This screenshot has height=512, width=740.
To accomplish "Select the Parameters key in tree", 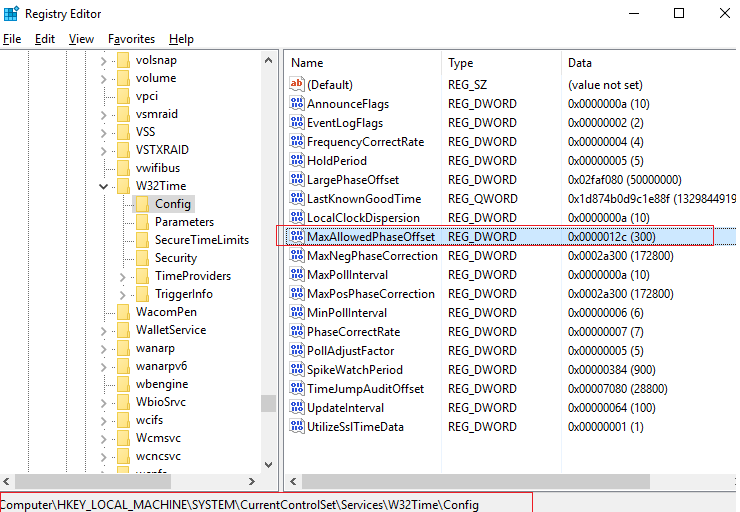I will click(184, 222).
